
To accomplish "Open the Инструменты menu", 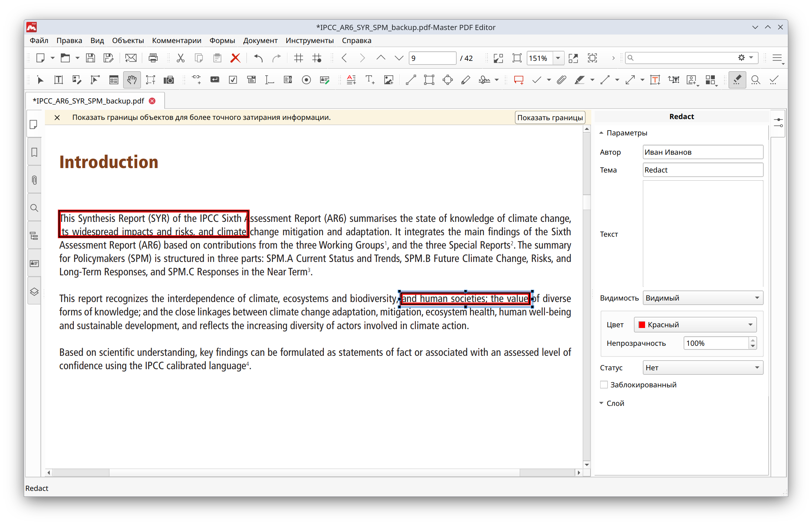I will [309, 40].
